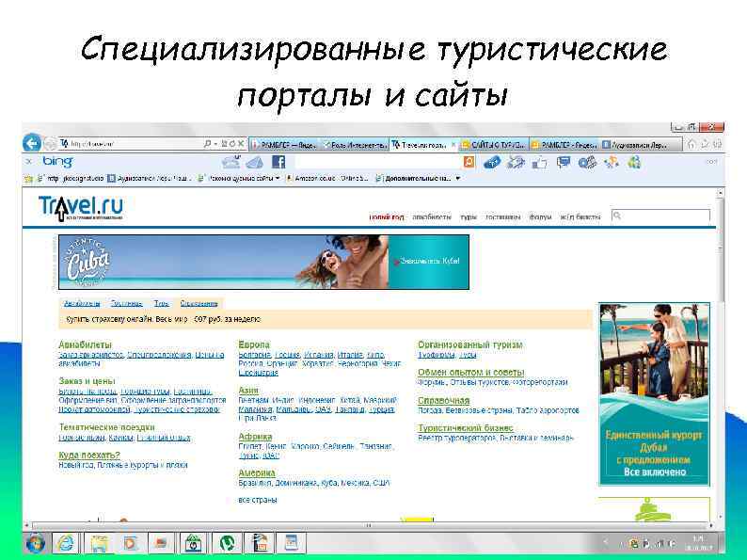Screen dimensions: 747x560
Task: Click the horizontal scrollbar thumb
Action: [368, 526]
